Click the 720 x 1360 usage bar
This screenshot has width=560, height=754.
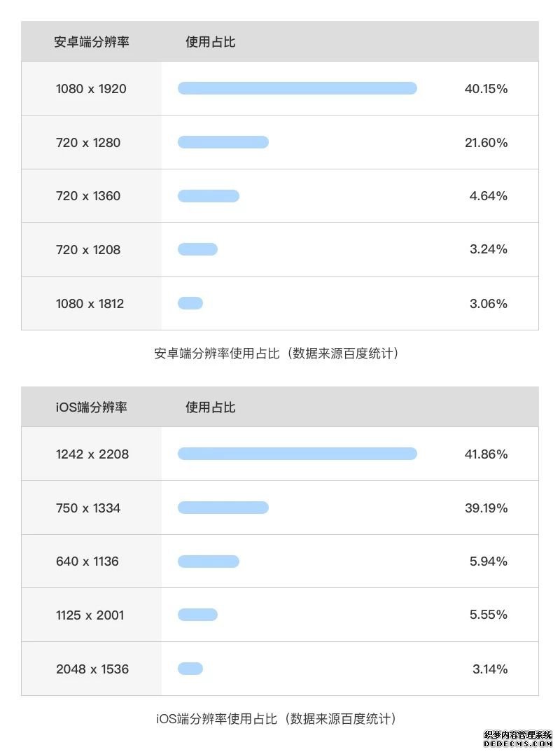(208, 196)
